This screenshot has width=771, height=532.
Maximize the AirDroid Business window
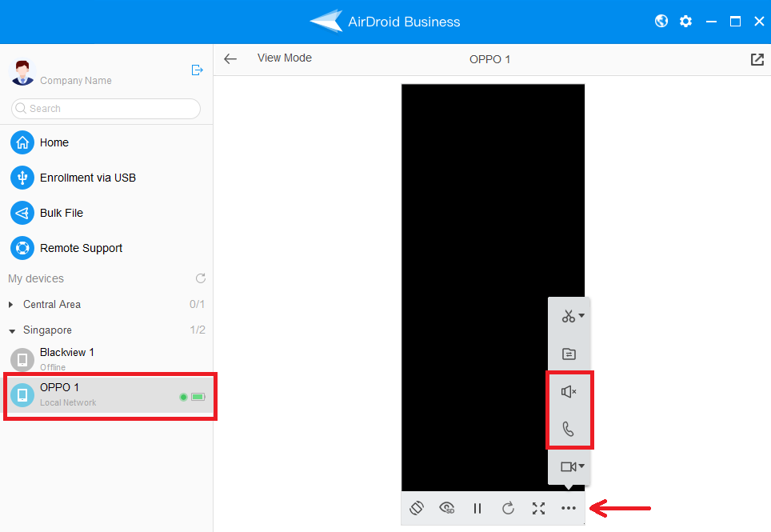735,22
